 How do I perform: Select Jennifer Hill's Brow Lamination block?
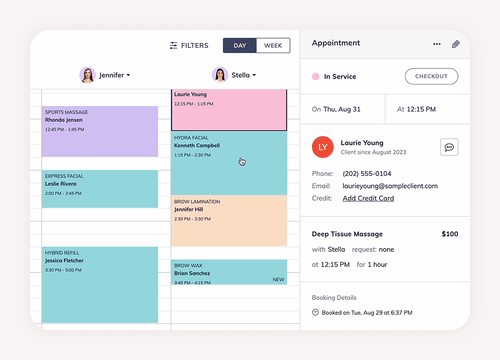pos(229,221)
